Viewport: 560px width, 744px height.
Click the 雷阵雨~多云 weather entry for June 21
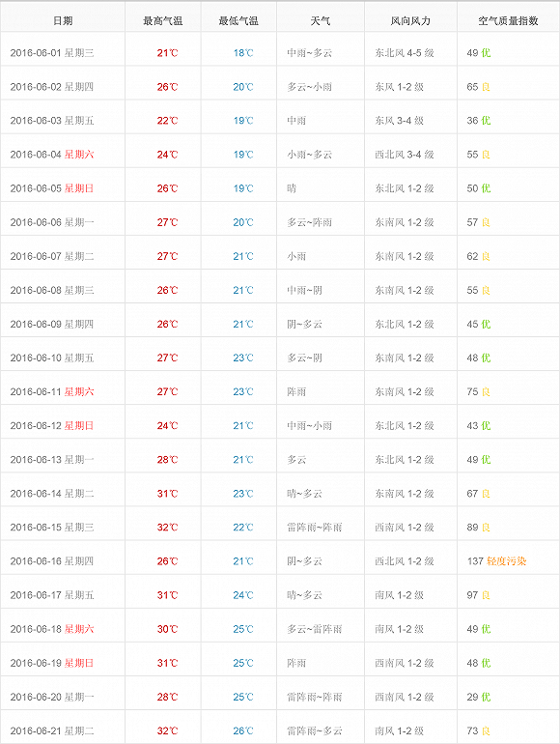315,730
